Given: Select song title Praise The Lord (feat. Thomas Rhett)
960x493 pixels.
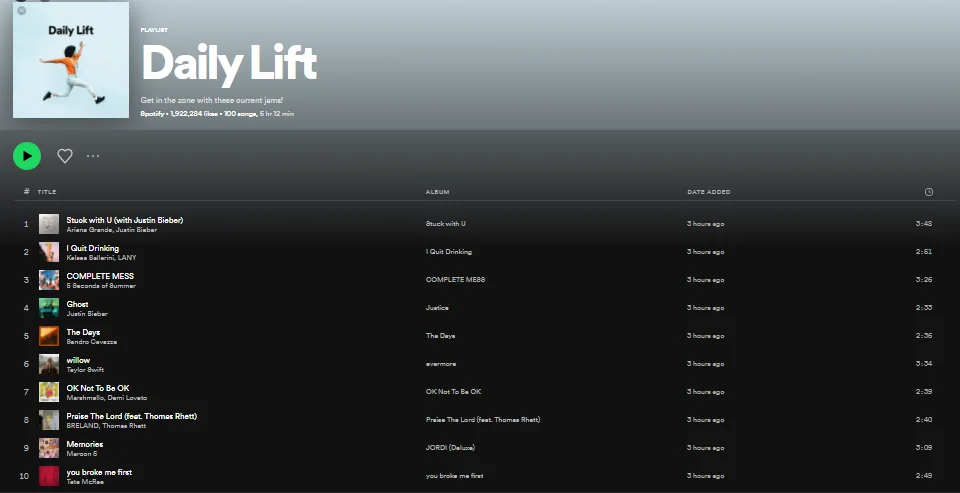Looking at the screenshot, I should point(132,416).
